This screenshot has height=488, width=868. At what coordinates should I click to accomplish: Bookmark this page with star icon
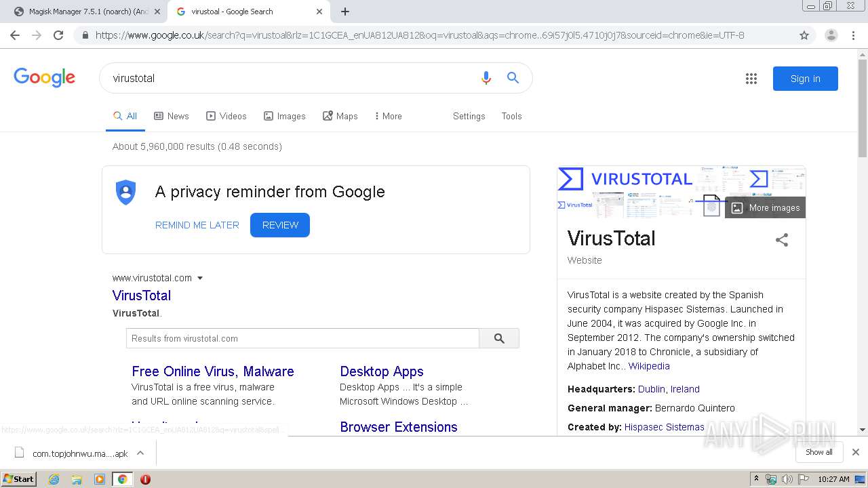pos(804,35)
